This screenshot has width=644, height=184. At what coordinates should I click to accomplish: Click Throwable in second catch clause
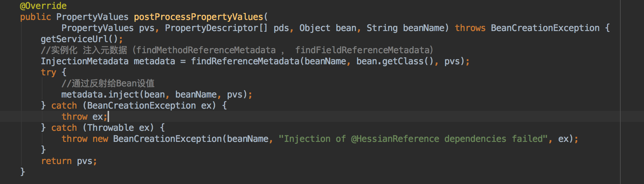[x=111, y=128]
